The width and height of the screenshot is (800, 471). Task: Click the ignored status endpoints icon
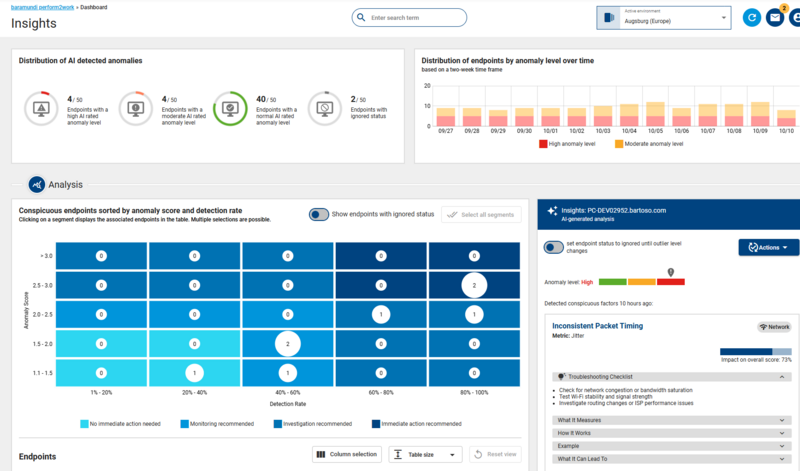point(324,107)
